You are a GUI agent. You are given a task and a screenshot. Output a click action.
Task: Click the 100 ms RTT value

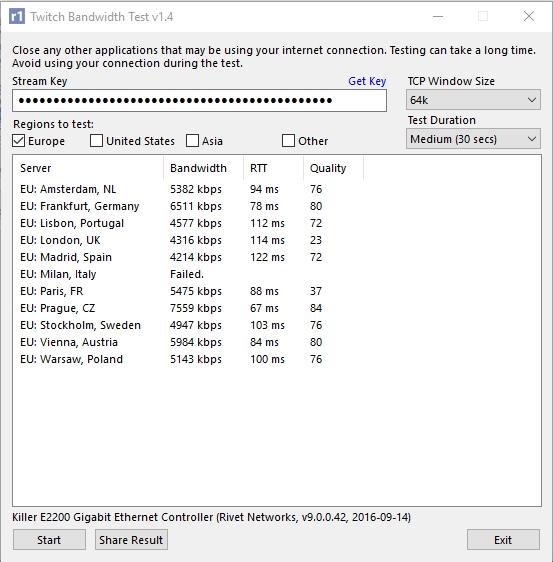(267, 359)
